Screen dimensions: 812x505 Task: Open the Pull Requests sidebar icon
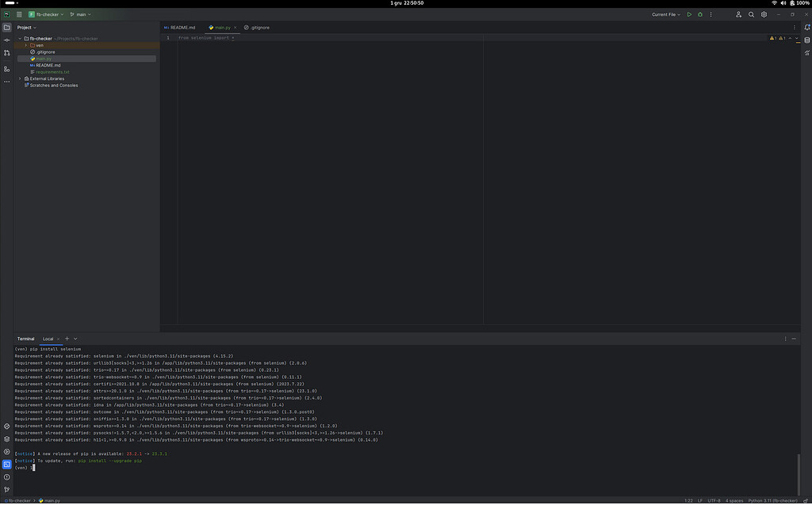coord(6,52)
